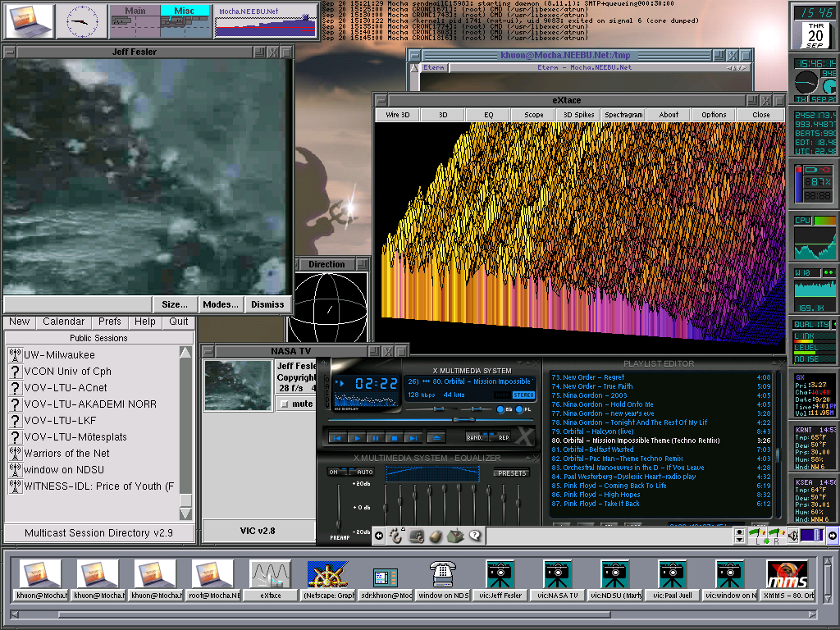Open the window on NDSU telephone icon
This screenshot has width=840, height=630.
pos(443,580)
